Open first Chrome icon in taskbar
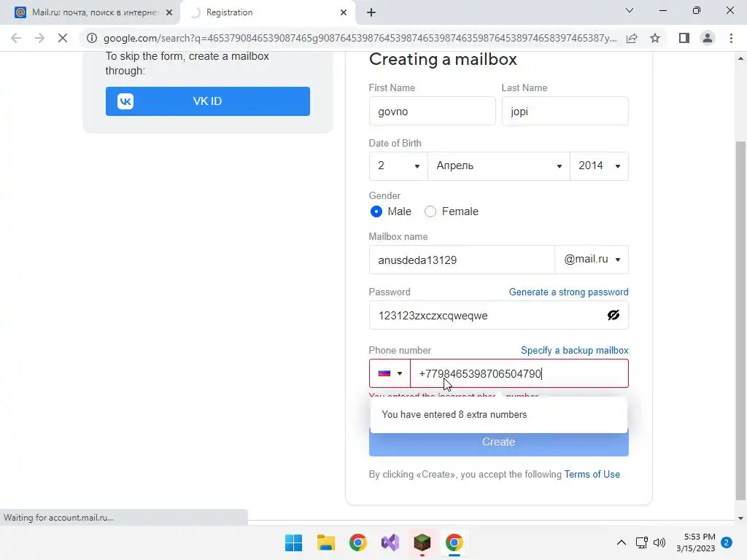 357,542
